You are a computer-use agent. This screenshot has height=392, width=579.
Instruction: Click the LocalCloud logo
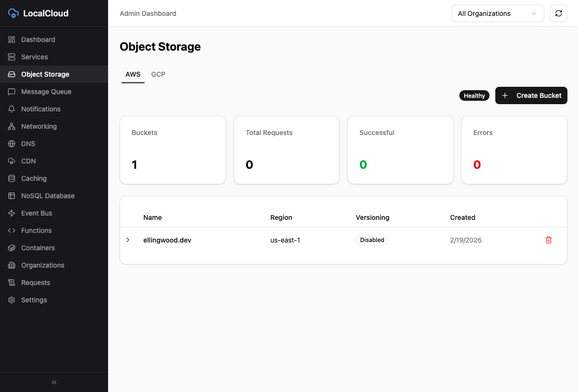click(x=38, y=13)
